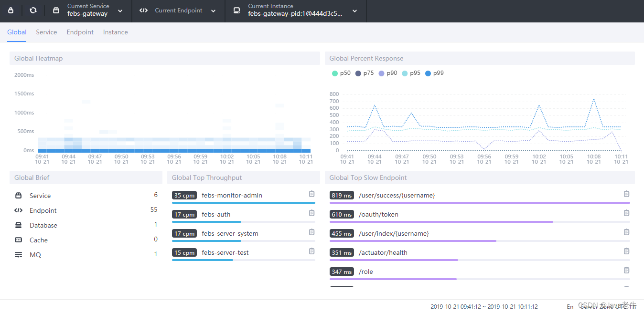The width and height of the screenshot is (644, 313).
Task: Click the Global Heatmap panel title
Action: coord(39,58)
